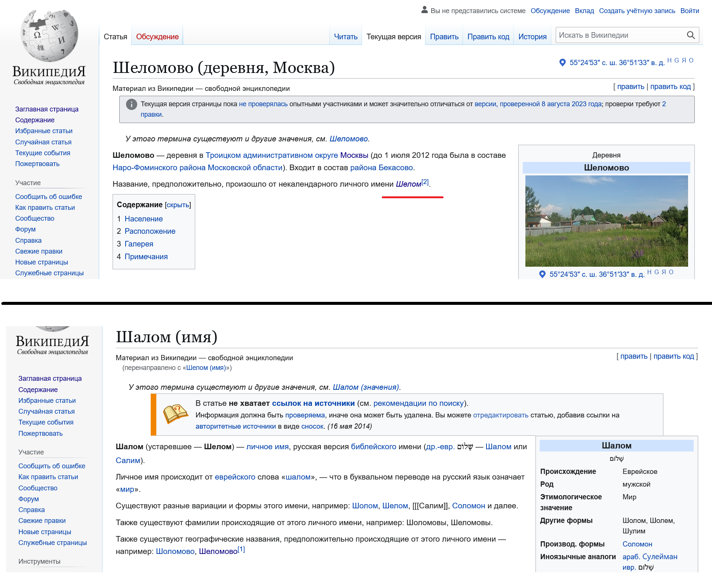
Task: Select the «Текущая версия» tab
Action: click(x=394, y=37)
